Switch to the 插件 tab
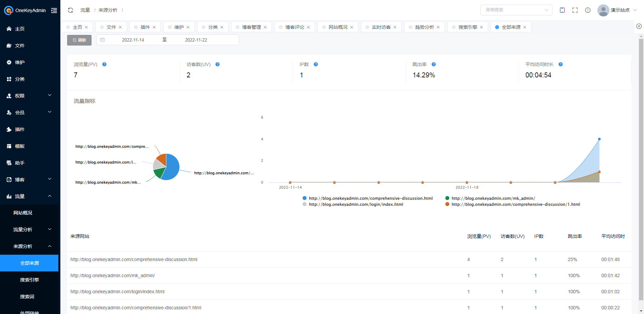644x314 pixels. [x=145, y=27]
